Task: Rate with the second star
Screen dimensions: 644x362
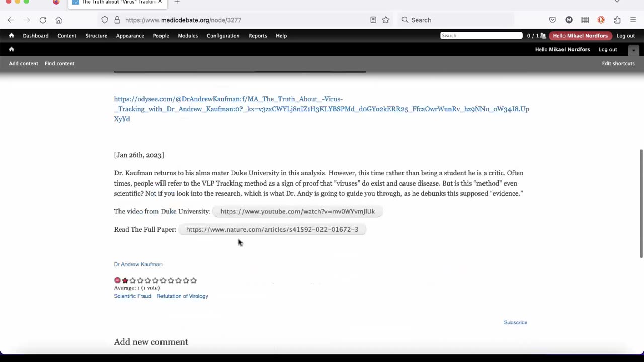Action: [x=133, y=280]
